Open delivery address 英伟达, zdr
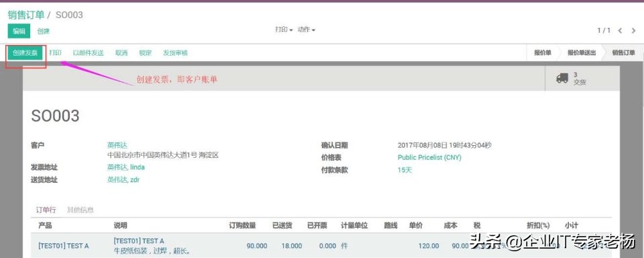The width and height of the screenshot is (644, 258). (123, 180)
